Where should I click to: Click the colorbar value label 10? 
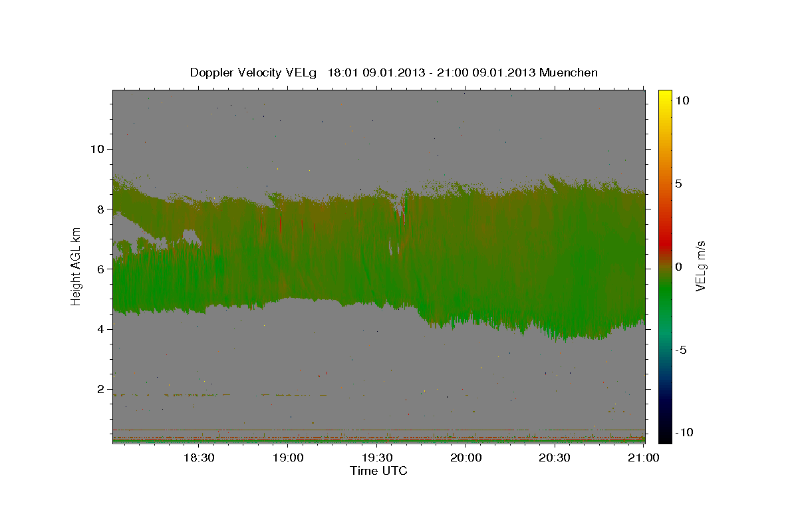pyautogui.click(x=681, y=100)
